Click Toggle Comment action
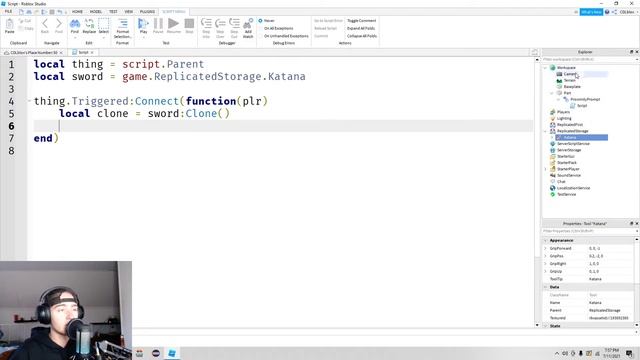This screenshot has height=360, width=640. 362,20
